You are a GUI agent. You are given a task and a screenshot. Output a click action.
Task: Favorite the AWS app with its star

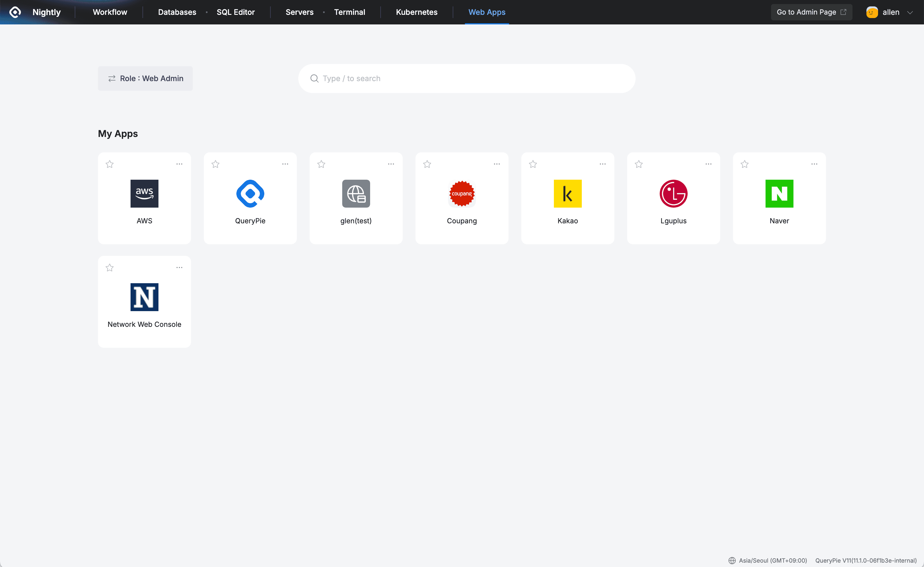coord(110,164)
